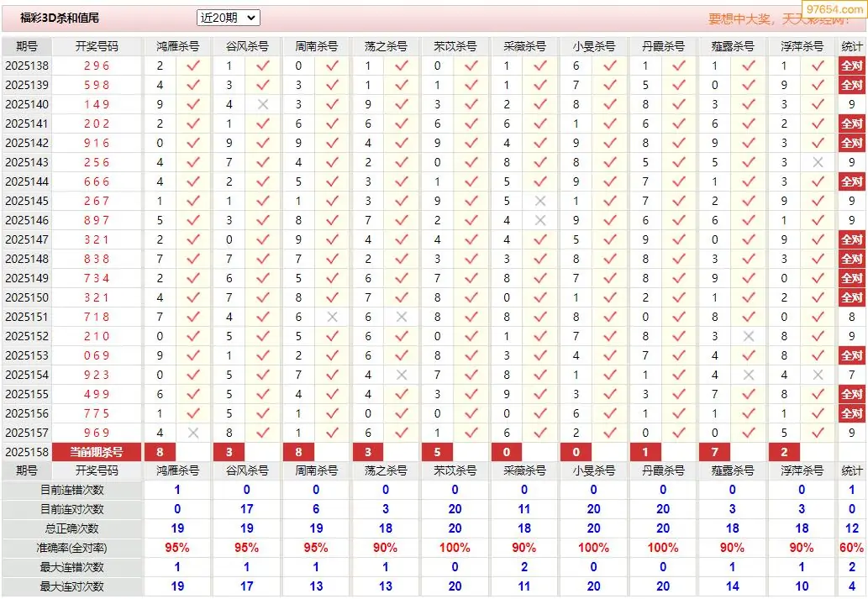Click current-period red 7 under 蒹露杀号
Viewport: 868px width, 599px height.
[715, 452]
